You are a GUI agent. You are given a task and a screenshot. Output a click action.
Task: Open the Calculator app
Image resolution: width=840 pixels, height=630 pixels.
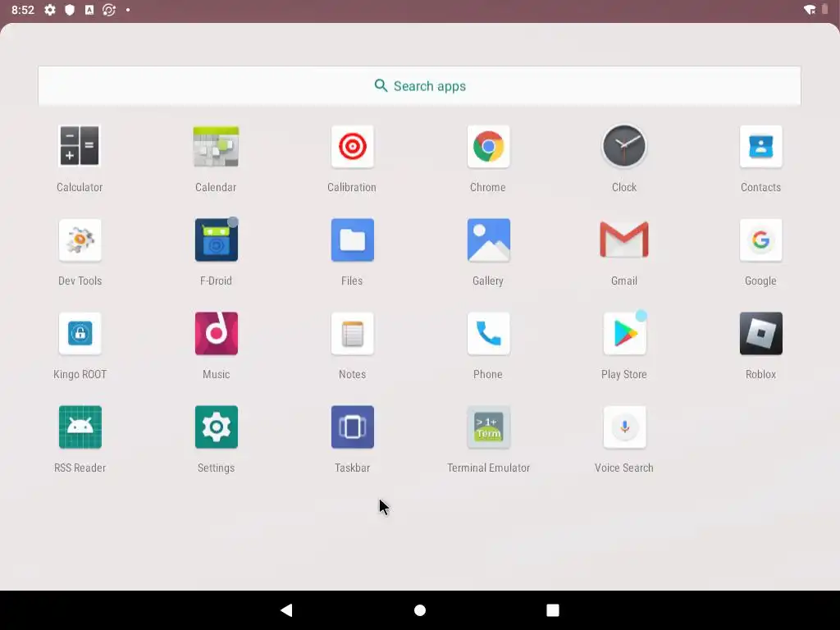click(80, 146)
